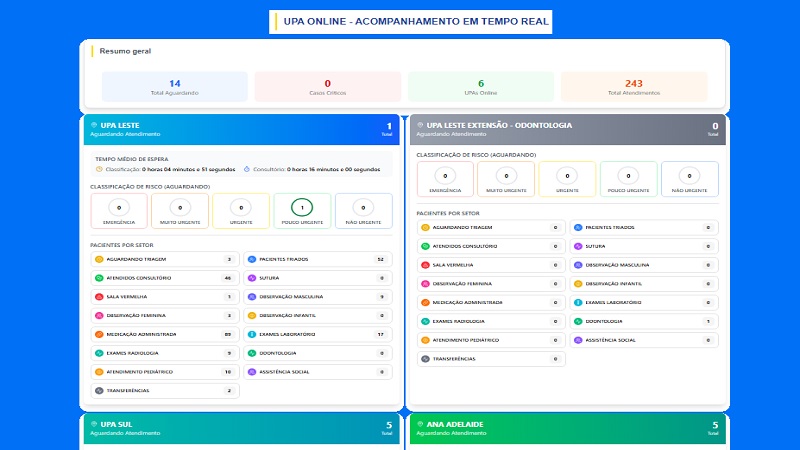
Task: Click the clock icon beside Classificação wait time
Action: point(99,169)
